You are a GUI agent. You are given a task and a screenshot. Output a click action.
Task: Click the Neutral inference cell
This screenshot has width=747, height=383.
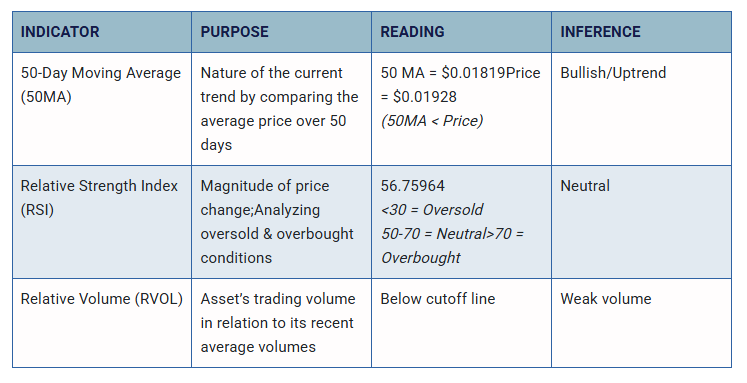tap(641, 222)
